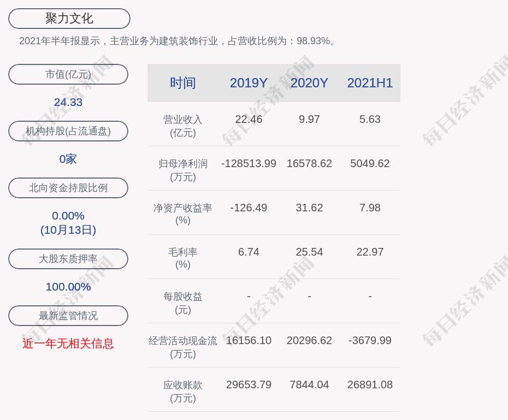508x420 pixels.
Task: Select the 100.00% pledge rate value
Action: click(68, 287)
